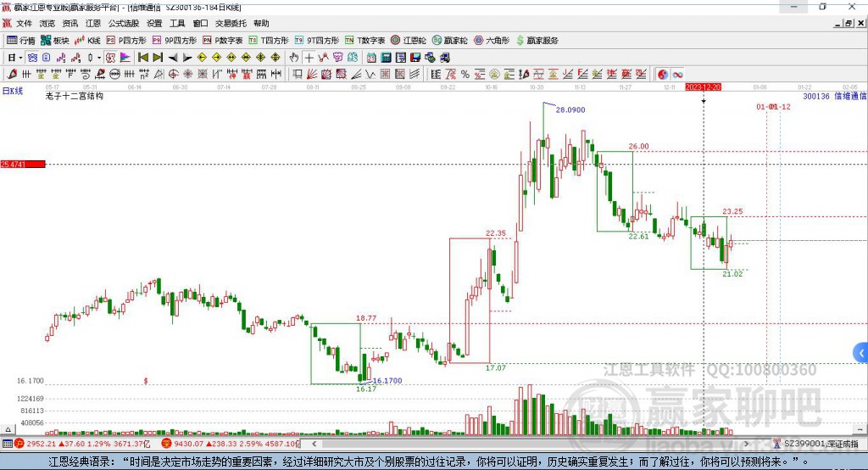Select the hand pan tool

tap(294, 58)
